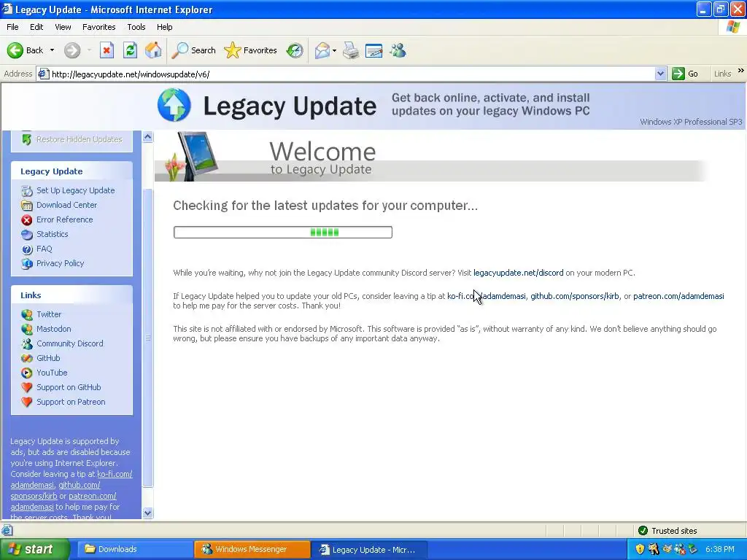Click the Mastodon sidebar icon
This screenshot has height=560, width=747.
click(x=27, y=329)
